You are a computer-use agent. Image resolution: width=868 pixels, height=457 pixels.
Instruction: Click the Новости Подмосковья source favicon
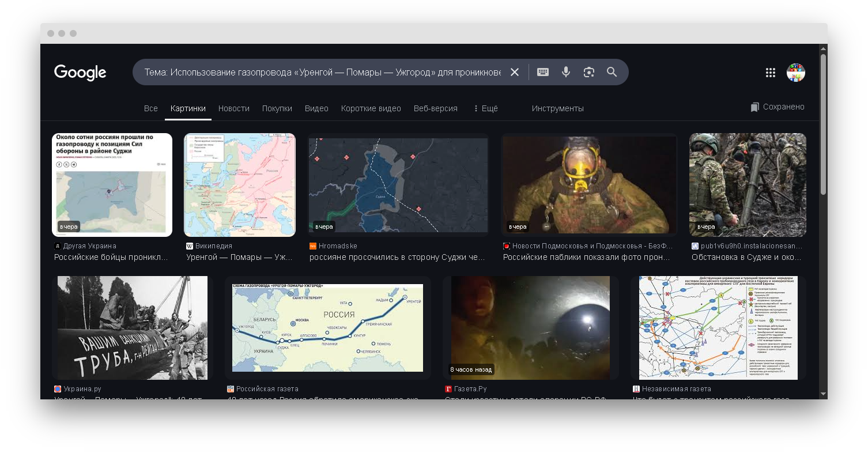coord(507,246)
